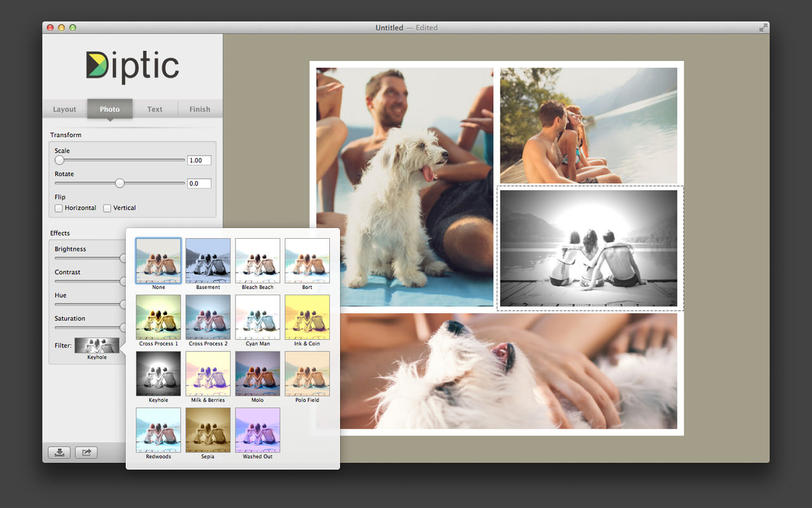Click the Diptic logo
812x508 pixels.
(133, 67)
